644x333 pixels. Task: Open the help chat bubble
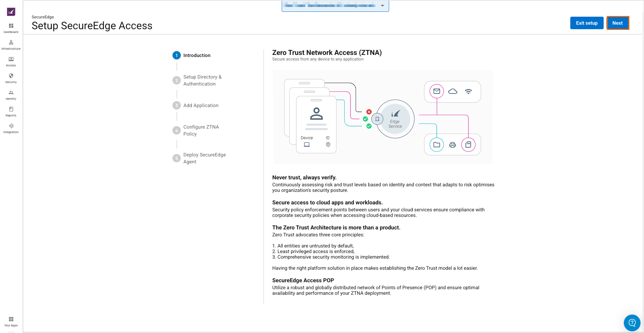pos(632,323)
